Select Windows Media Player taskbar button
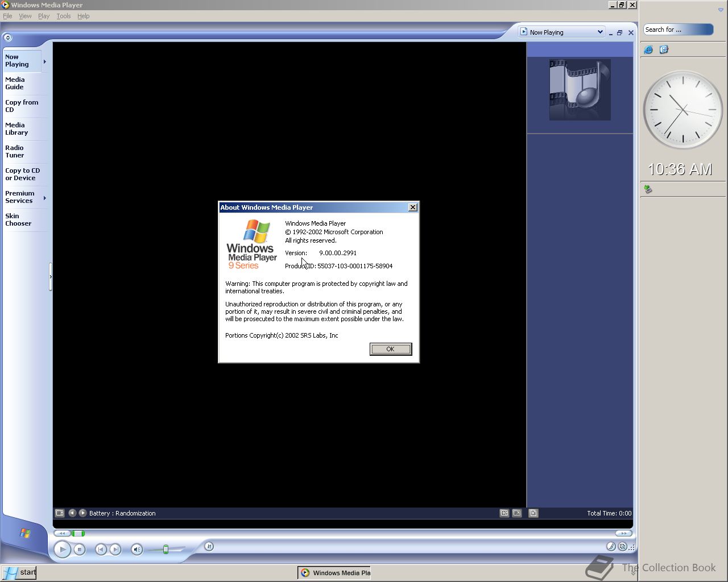The image size is (728, 582). coord(334,572)
